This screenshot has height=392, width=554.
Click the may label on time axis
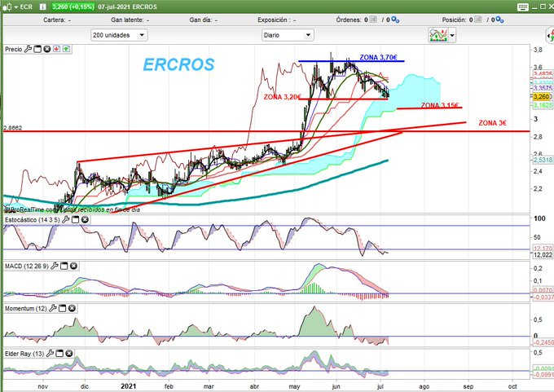pos(294,386)
